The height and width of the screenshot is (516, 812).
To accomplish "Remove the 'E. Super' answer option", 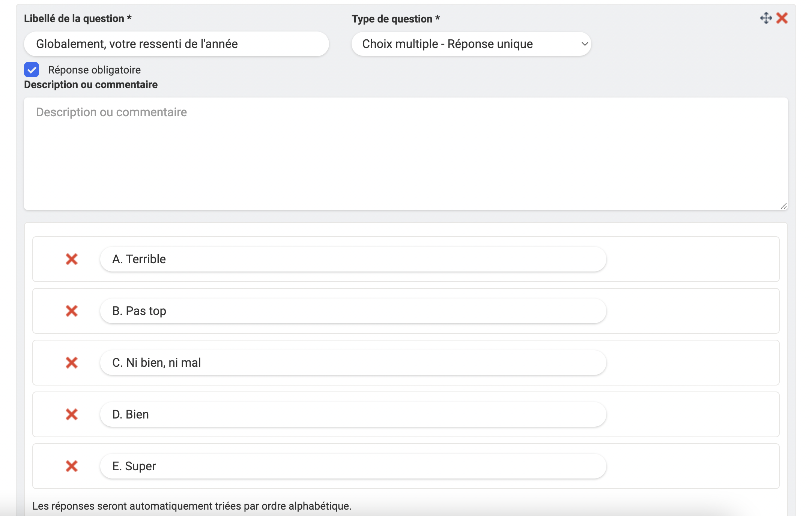I will click(x=71, y=466).
